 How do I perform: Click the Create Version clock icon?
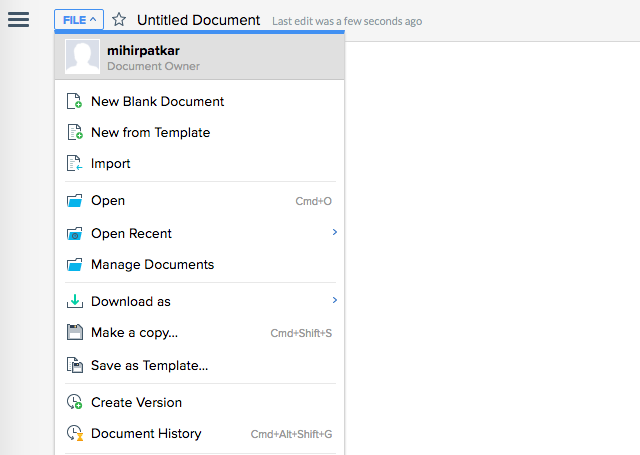pos(75,402)
